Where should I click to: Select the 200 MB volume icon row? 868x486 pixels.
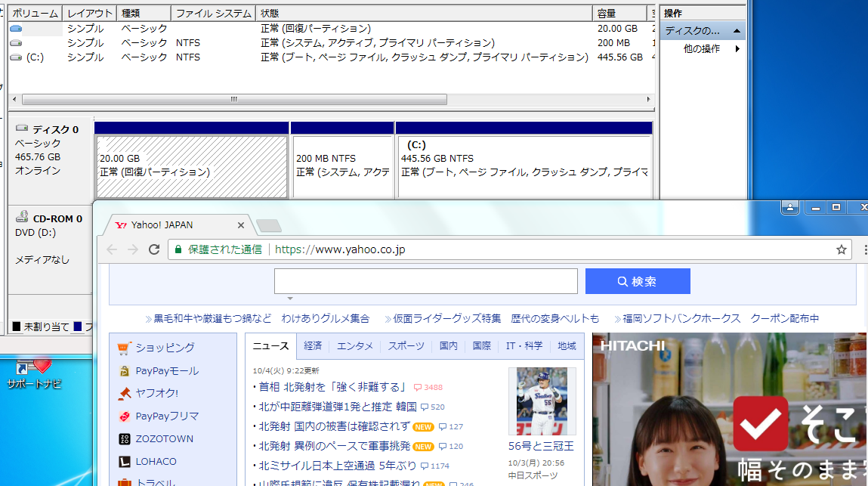(x=16, y=42)
